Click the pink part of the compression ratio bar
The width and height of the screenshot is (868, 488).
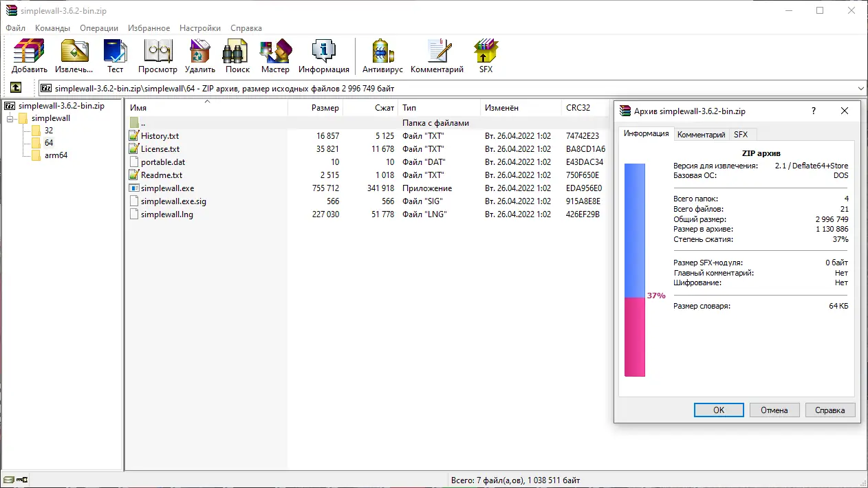(635, 337)
